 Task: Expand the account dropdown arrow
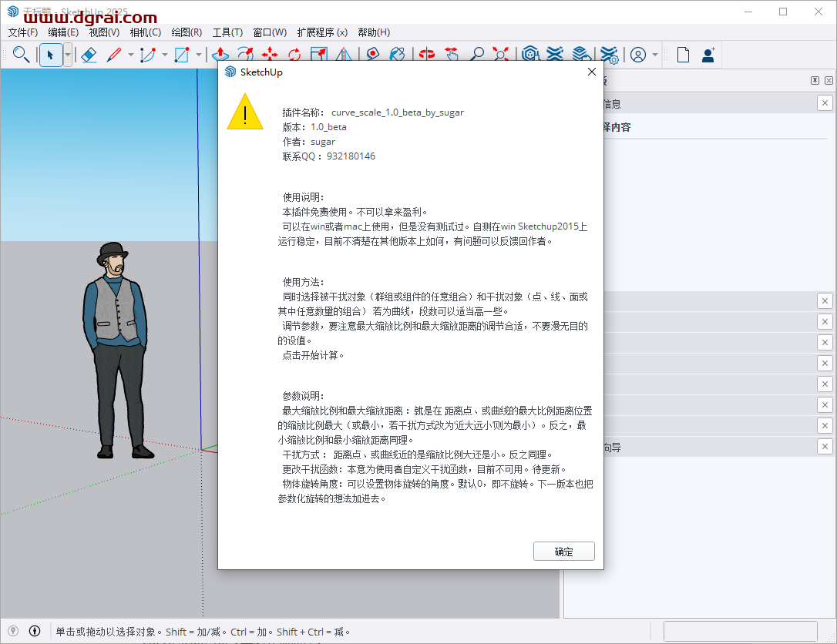point(655,55)
